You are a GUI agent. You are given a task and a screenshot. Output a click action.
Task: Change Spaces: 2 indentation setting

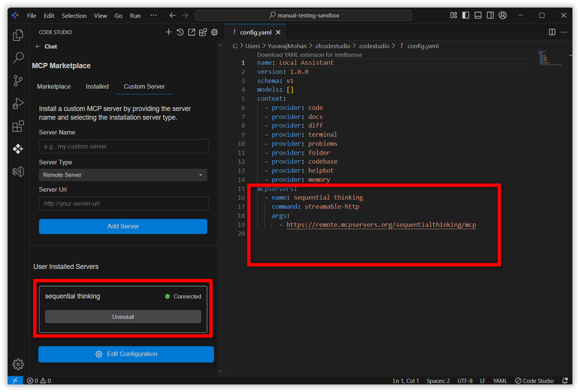(x=438, y=381)
